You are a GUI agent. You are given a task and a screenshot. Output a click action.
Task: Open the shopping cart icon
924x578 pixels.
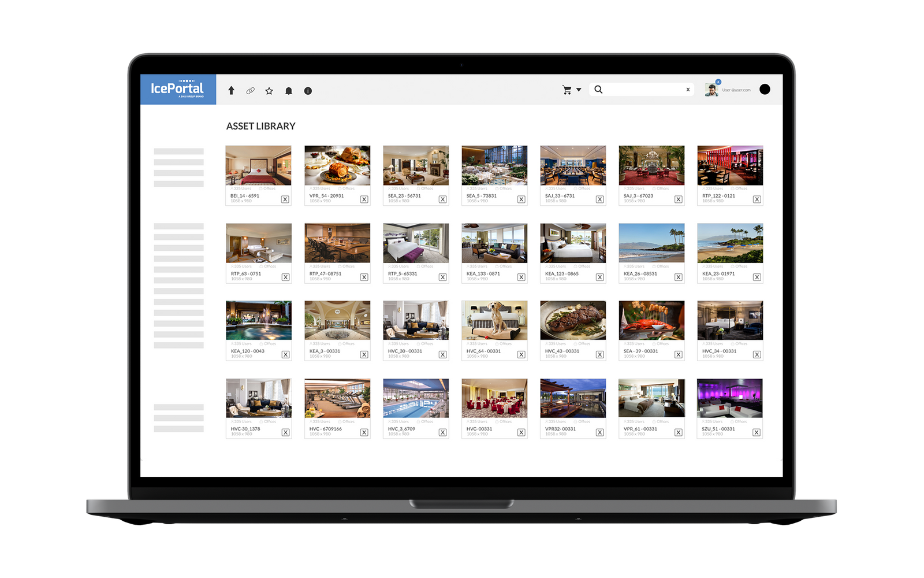pyautogui.click(x=567, y=90)
